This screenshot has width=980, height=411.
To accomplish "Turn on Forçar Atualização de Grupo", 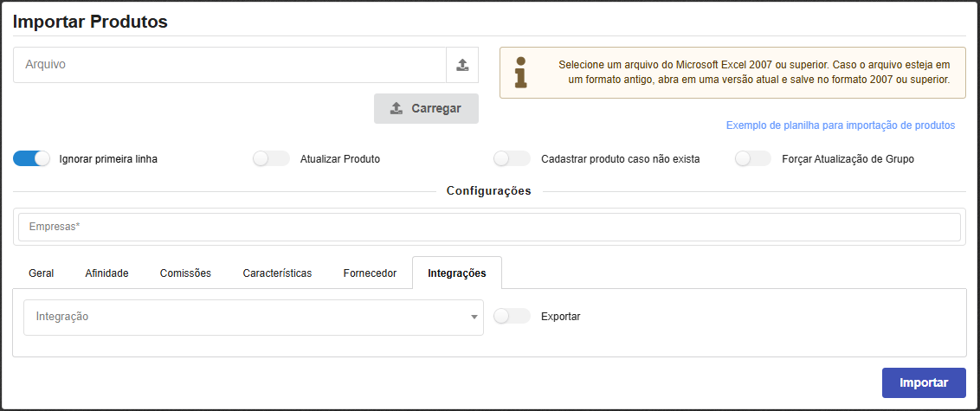I will pyautogui.click(x=752, y=158).
